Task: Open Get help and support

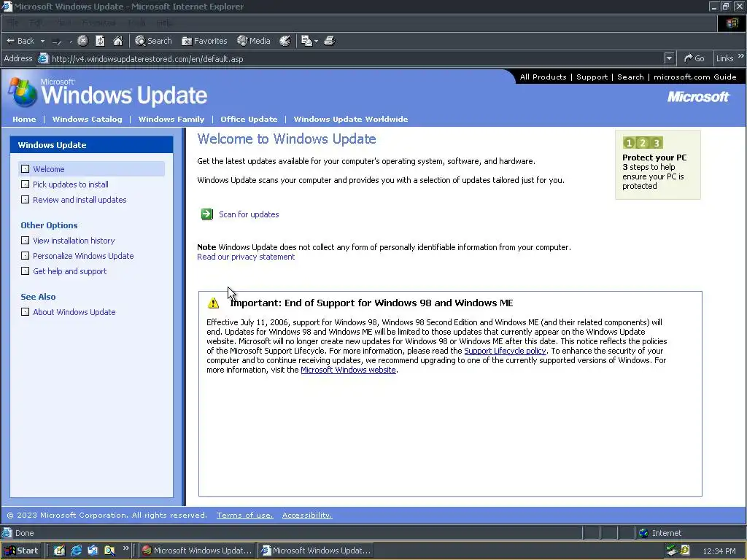Action: click(69, 271)
